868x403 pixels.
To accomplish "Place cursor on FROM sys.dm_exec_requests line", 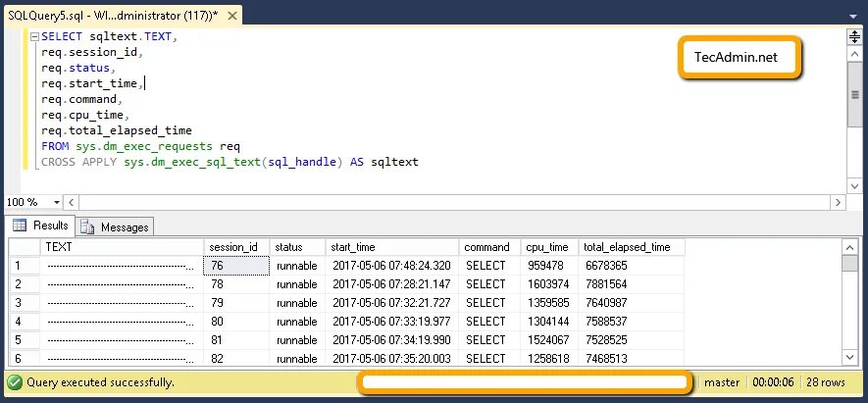I will coord(140,147).
